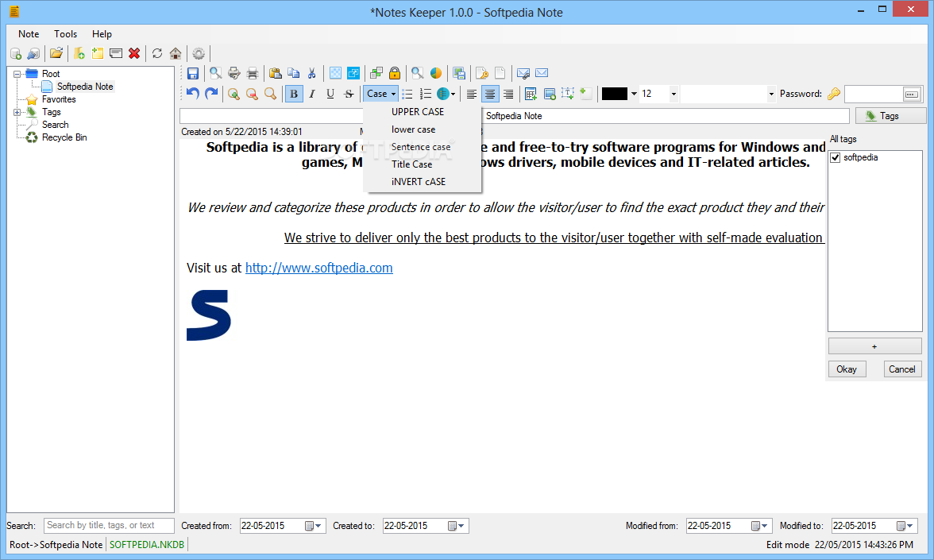Image resolution: width=934 pixels, height=560 pixels.
Task: Open the font name dropdown
Action: [x=771, y=94]
